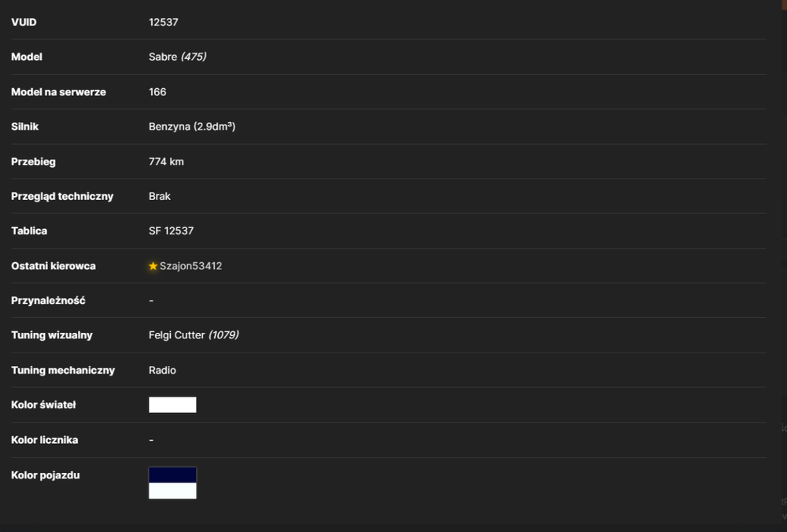The width and height of the screenshot is (787, 532).
Task: Click the model ID (475) text
Action: point(194,57)
